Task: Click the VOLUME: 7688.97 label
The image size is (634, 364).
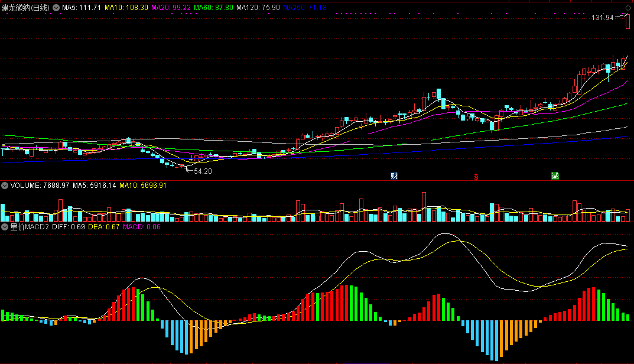Action: [x=40, y=186]
